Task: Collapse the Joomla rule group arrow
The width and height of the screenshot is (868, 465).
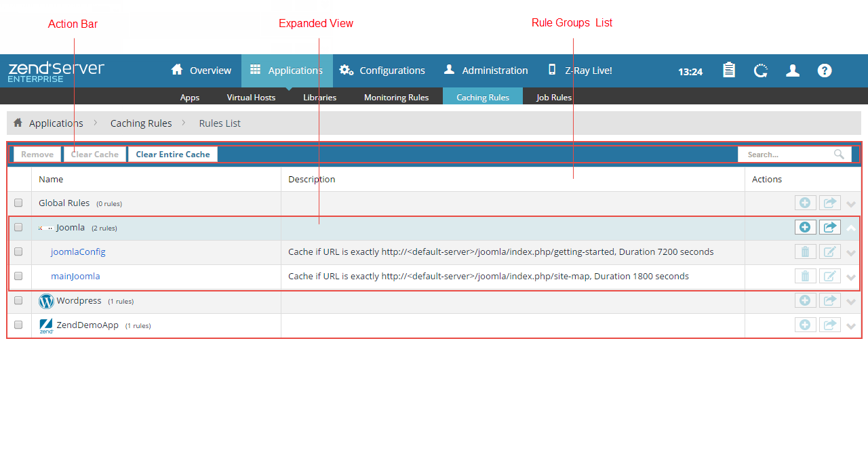Action: tap(851, 228)
